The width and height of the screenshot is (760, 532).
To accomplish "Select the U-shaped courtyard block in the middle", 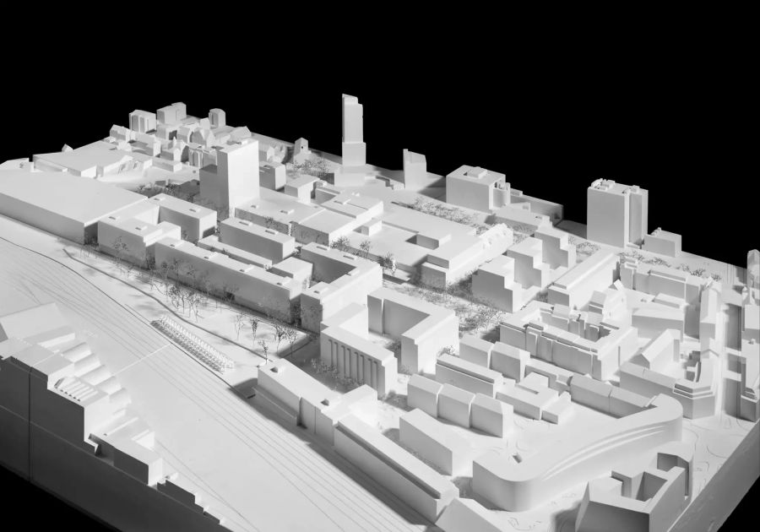I will pyautogui.click(x=341, y=276).
